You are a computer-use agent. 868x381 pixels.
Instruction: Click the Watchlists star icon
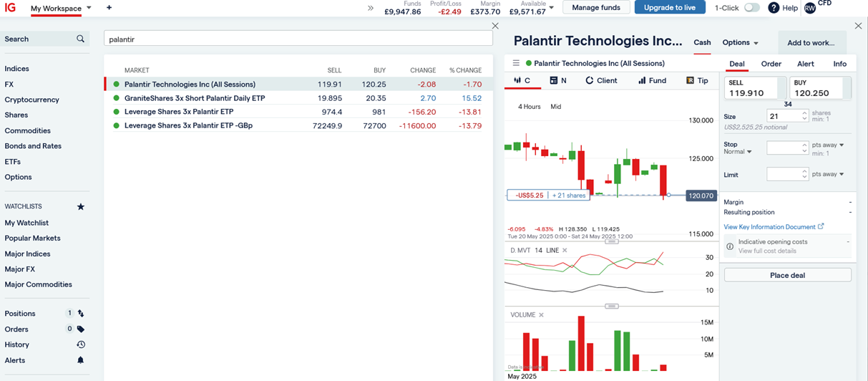point(81,207)
